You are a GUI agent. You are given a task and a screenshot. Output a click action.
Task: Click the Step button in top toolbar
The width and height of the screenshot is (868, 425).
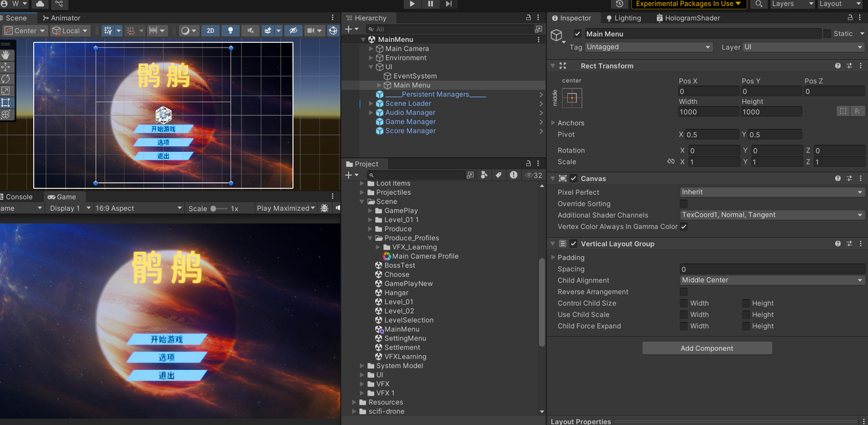(448, 4)
